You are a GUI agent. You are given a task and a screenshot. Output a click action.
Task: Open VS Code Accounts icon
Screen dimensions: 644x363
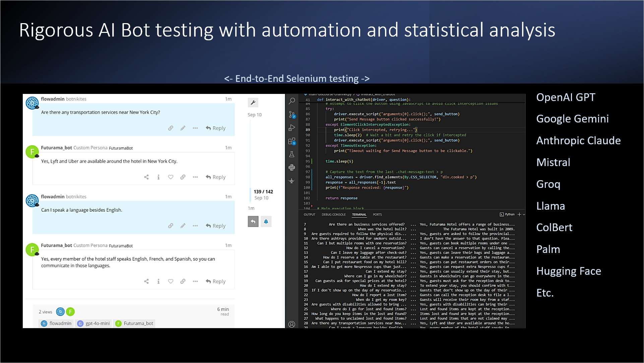point(292,324)
